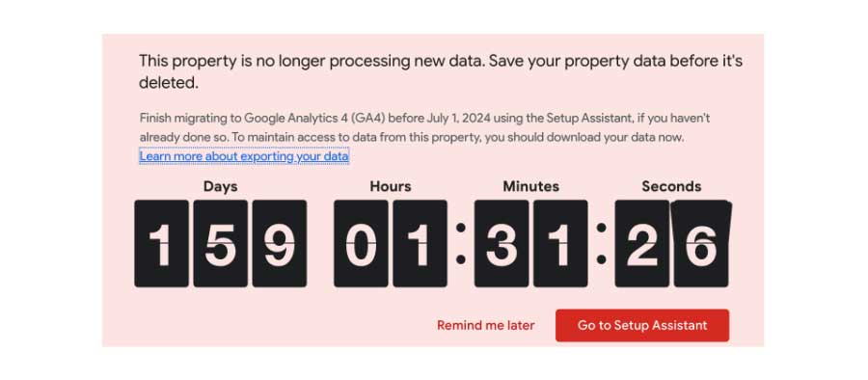Select the Minutes label above countdown

[x=530, y=187]
